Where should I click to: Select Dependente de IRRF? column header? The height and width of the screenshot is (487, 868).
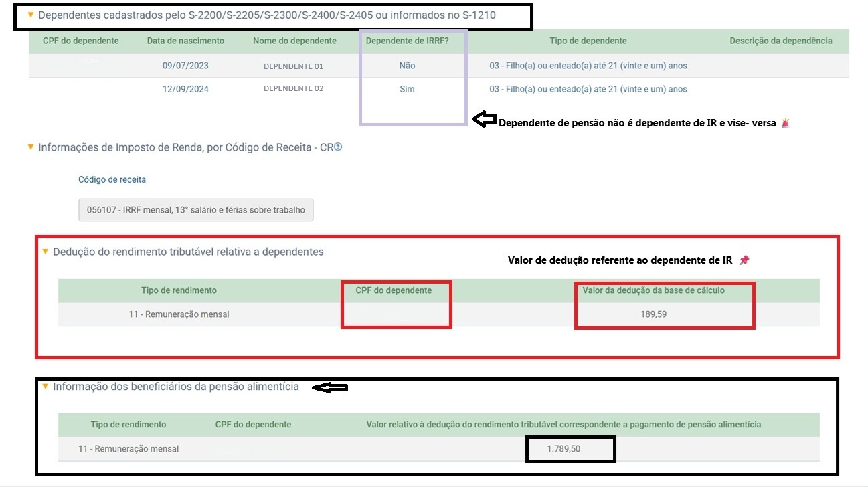tap(407, 41)
